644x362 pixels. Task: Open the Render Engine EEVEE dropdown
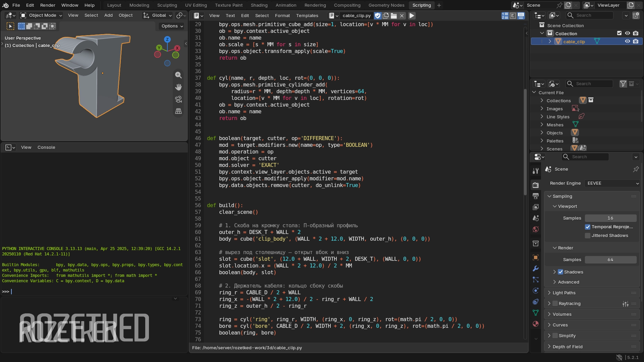(x=612, y=183)
